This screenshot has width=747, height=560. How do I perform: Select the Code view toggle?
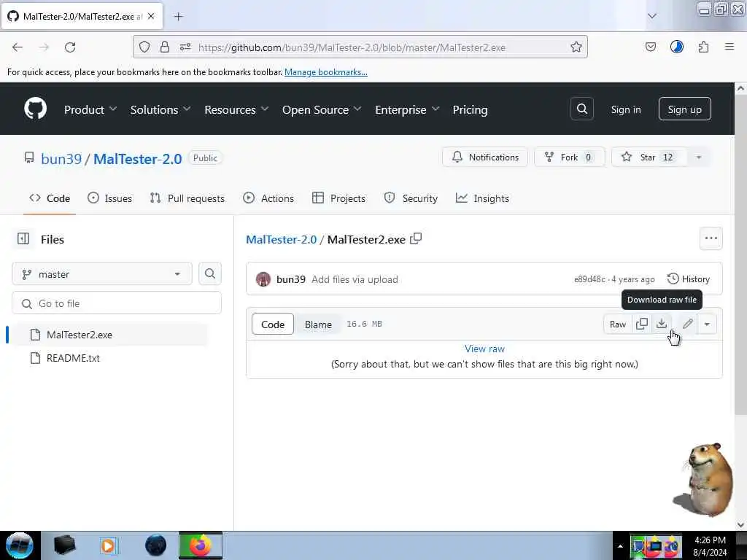coord(273,324)
